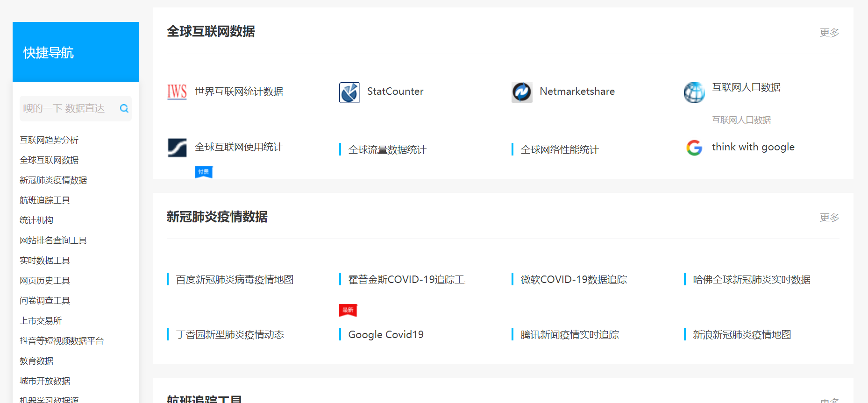The image size is (868, 403).
Task: Open 互联网人口数据 title link
Action: click(747, 87)
